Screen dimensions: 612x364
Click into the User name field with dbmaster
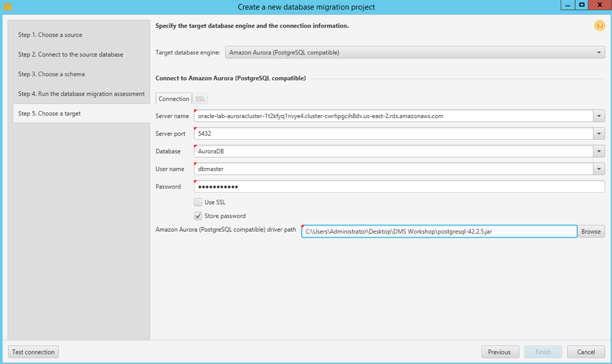pyautogui.click(x=394, y=169)
